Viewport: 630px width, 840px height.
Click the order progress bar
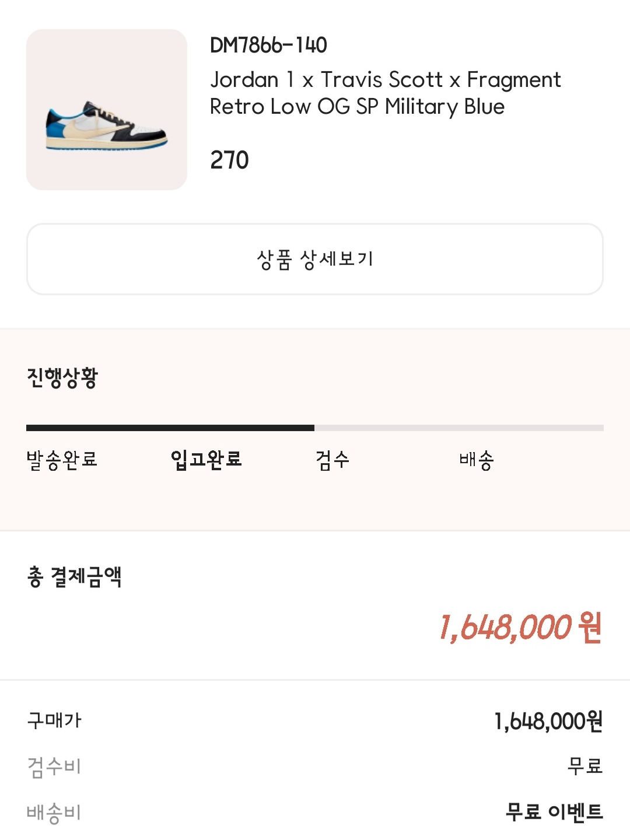coord(315,428)
